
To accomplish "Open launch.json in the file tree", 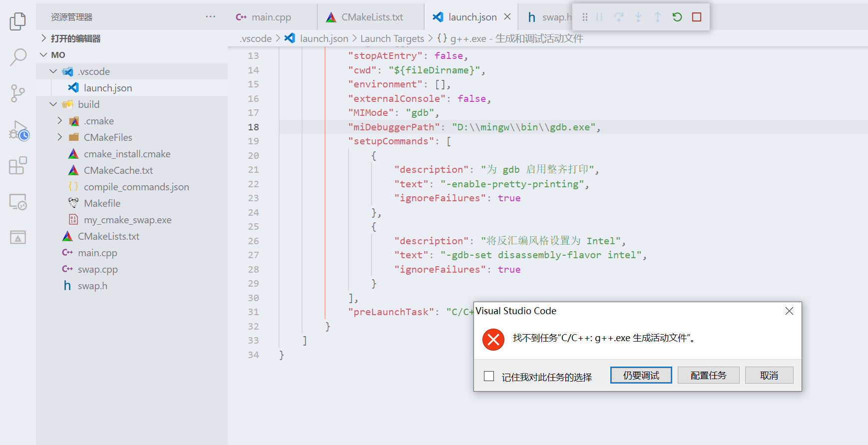I will pos(132,88).
